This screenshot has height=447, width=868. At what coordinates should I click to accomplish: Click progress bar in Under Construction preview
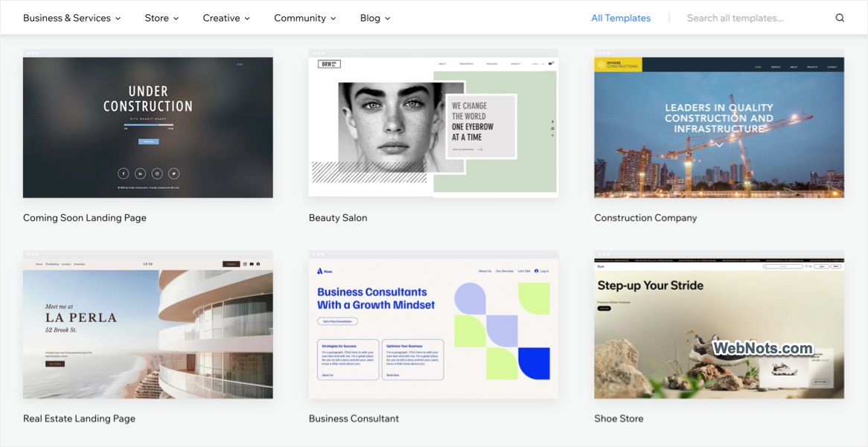coord(148,125)
